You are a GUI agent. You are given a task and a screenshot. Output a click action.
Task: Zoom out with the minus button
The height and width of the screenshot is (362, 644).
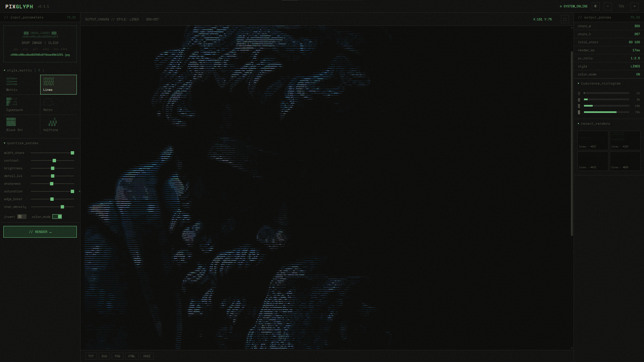[x=608, y=6]
